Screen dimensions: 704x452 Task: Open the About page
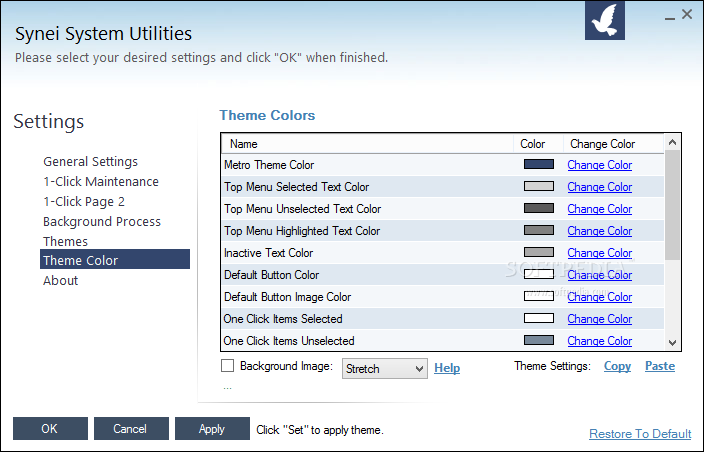[61, 281]
